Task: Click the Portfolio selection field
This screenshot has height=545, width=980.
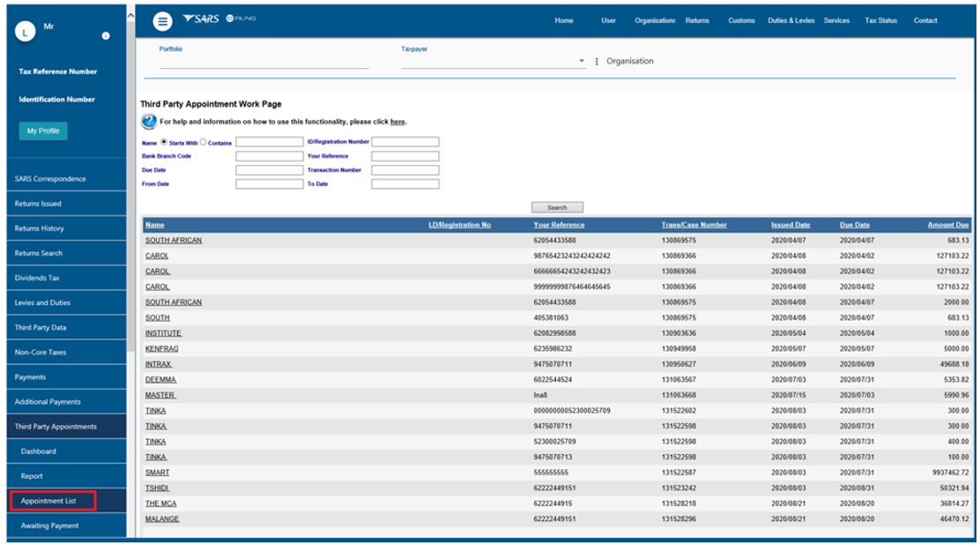Action: (264, 62)
